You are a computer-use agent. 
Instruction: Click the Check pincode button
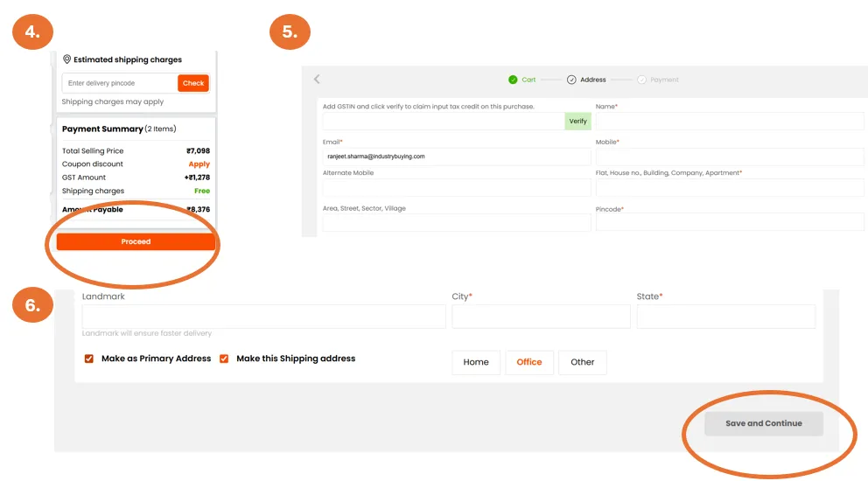[x=193, y=83]
